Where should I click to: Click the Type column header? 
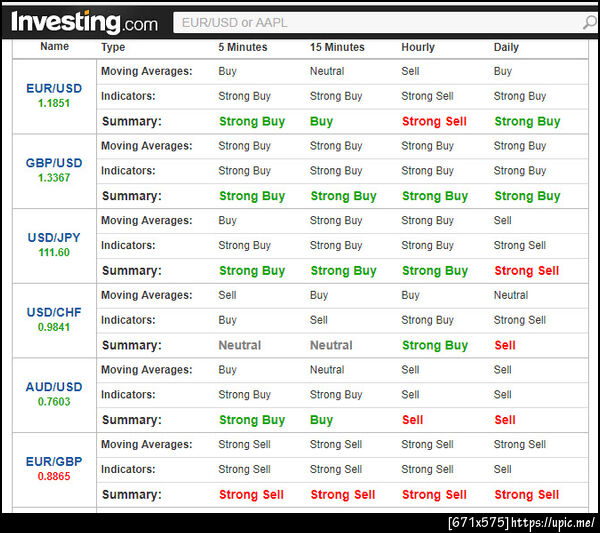coord(113,47)
